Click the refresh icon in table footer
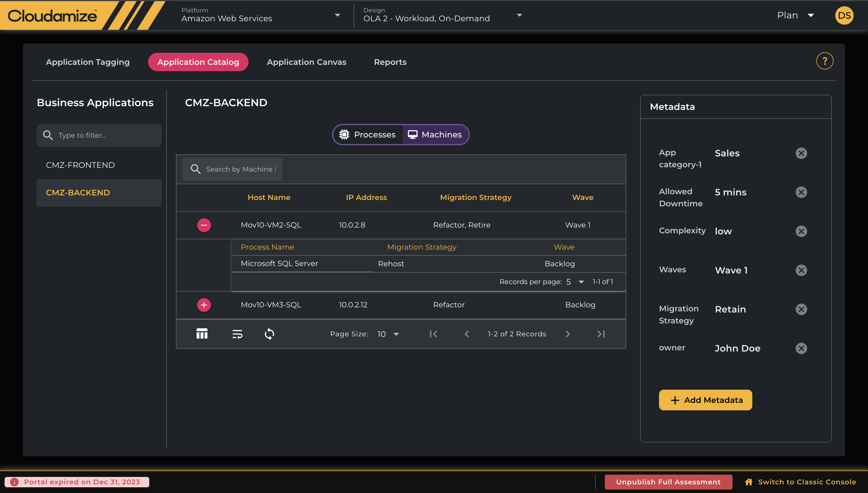This screenshot has height=493, width=868. [x=269, y=334]
